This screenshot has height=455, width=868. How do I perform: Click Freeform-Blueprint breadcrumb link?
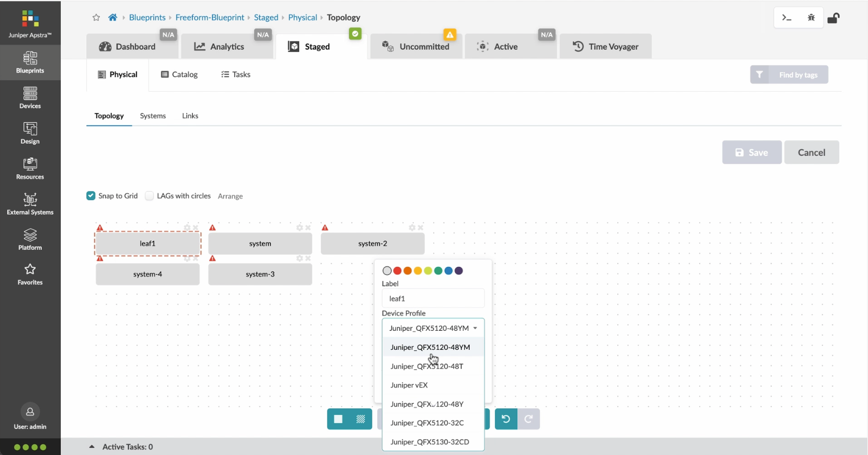click(210, 17)
